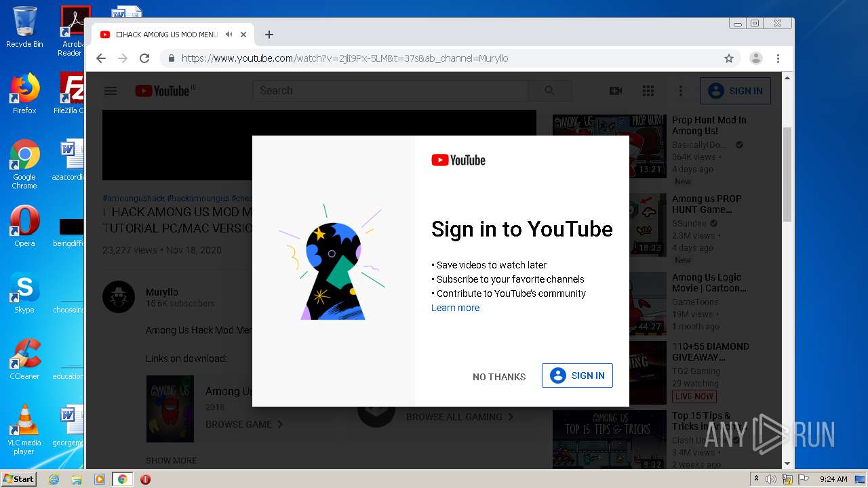Open Among Us Logic Movie video
Screen dimensions: 868x488
click(709, 283)
